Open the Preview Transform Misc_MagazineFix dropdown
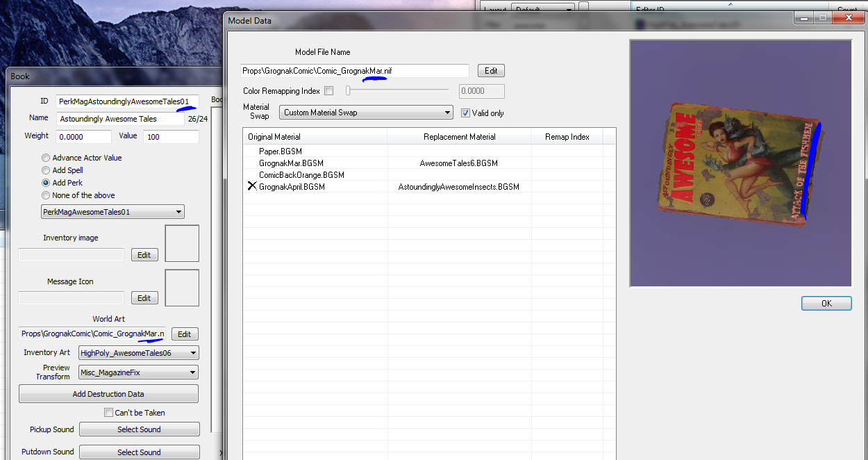The width and height of the screenshot is (868, 460). tap(139, 373)
